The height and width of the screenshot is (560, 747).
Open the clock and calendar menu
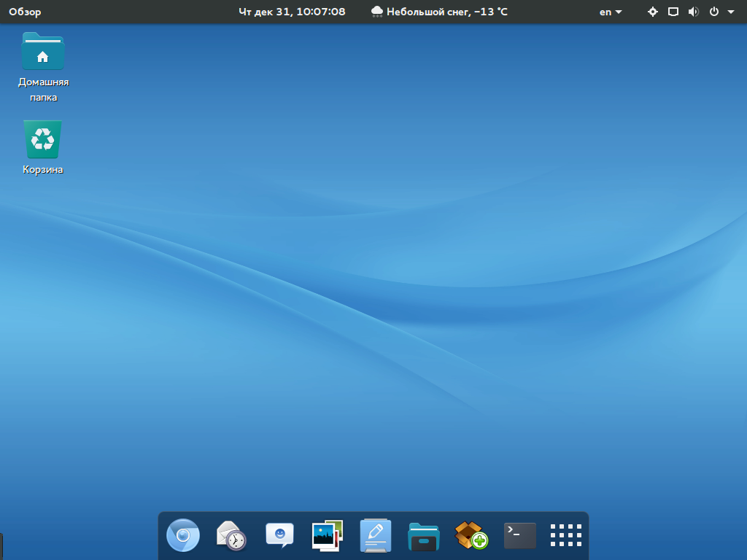click(292, 12)
